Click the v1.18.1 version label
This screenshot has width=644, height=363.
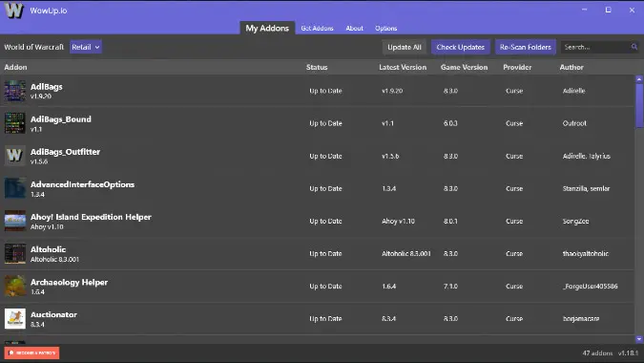(x=628, y=353)
